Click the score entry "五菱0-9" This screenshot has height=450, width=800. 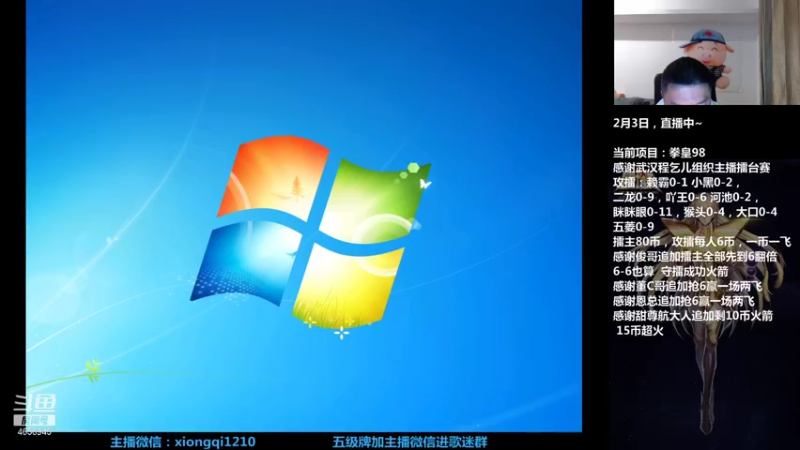point(633,227)
